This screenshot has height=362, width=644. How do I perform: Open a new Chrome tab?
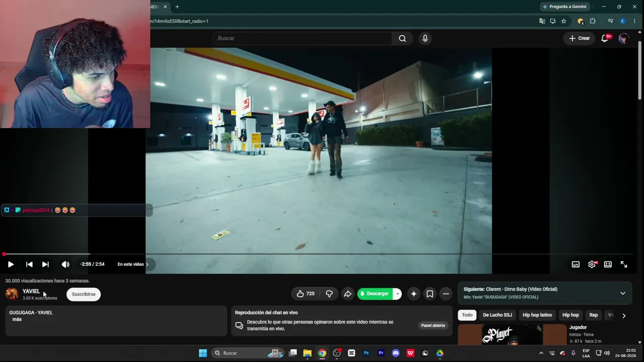click(177, 7)
